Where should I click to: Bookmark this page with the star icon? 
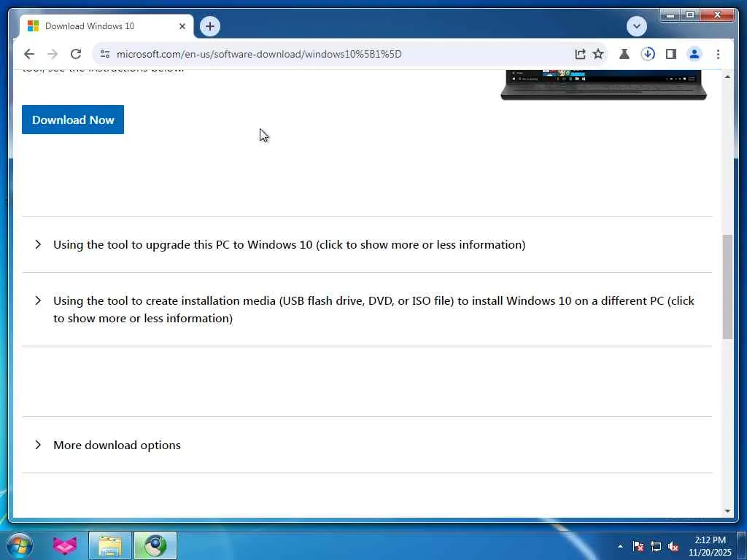tap(598, 54)
